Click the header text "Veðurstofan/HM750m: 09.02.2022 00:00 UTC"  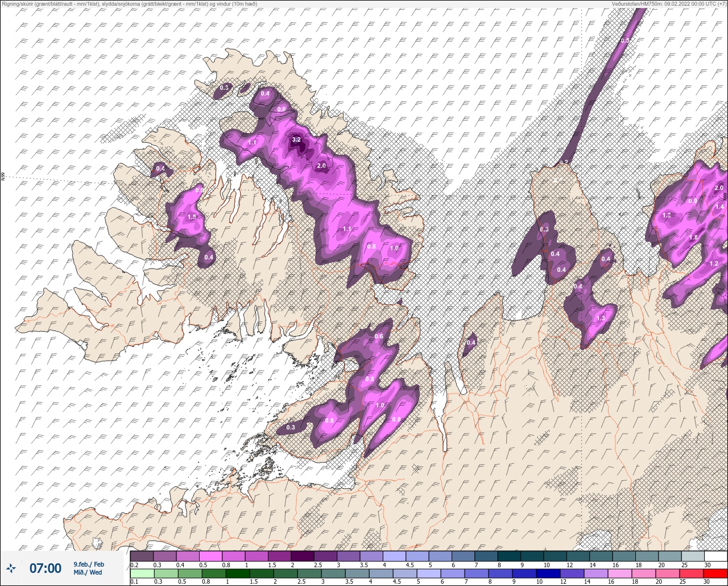point(668,3)
